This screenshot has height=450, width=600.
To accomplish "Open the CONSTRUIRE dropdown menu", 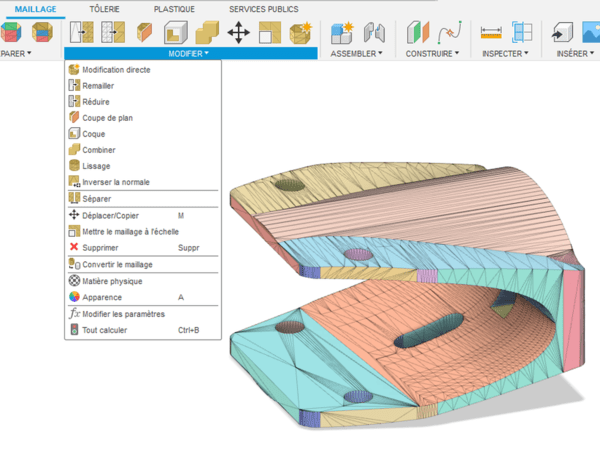I will tap(432, 53).
